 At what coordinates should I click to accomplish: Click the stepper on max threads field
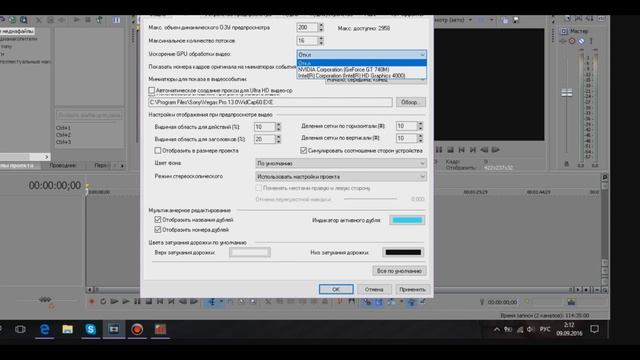point(321,40)
